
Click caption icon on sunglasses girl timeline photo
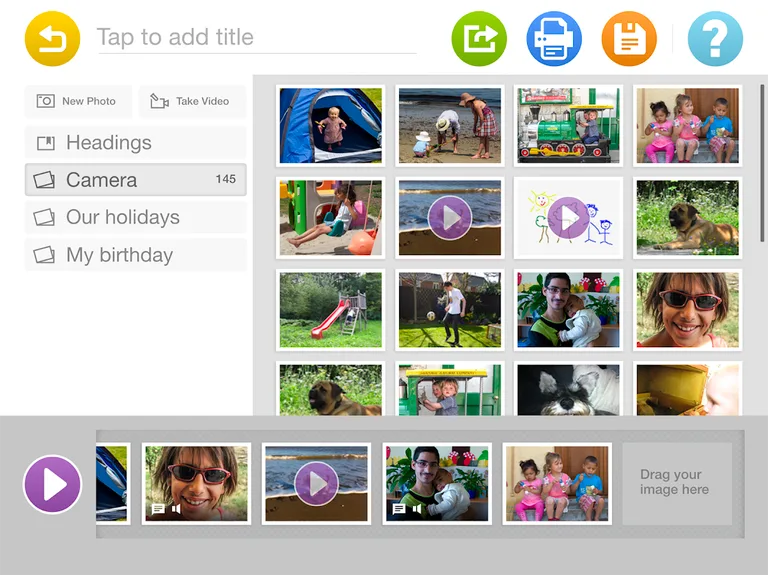click(158, 509)
